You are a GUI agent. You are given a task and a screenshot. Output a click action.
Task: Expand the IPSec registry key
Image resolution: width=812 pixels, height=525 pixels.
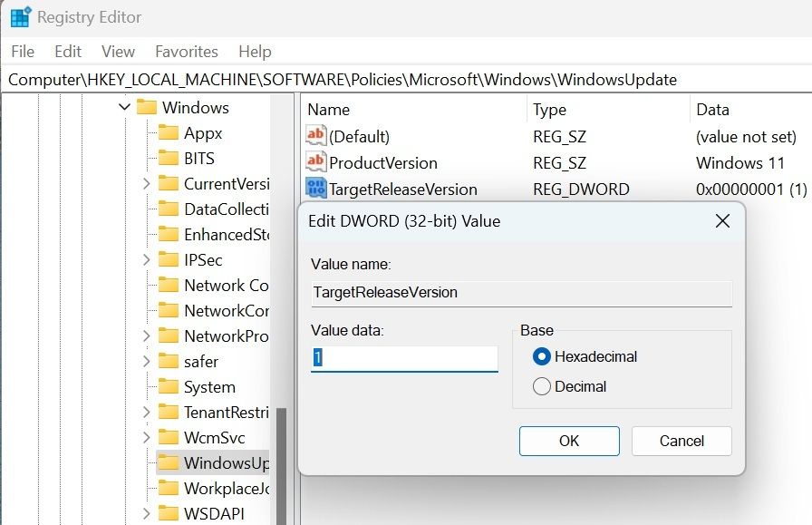[x=146, y=260]
